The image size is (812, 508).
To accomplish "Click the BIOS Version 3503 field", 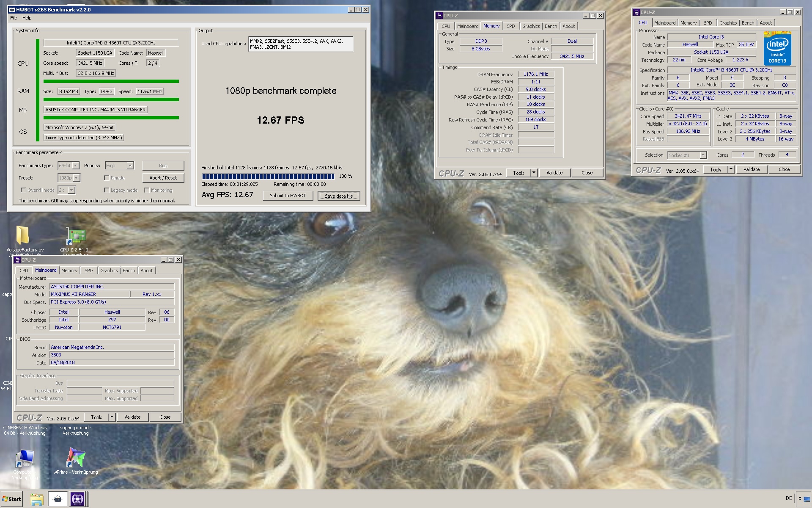I will click(112, 355).
